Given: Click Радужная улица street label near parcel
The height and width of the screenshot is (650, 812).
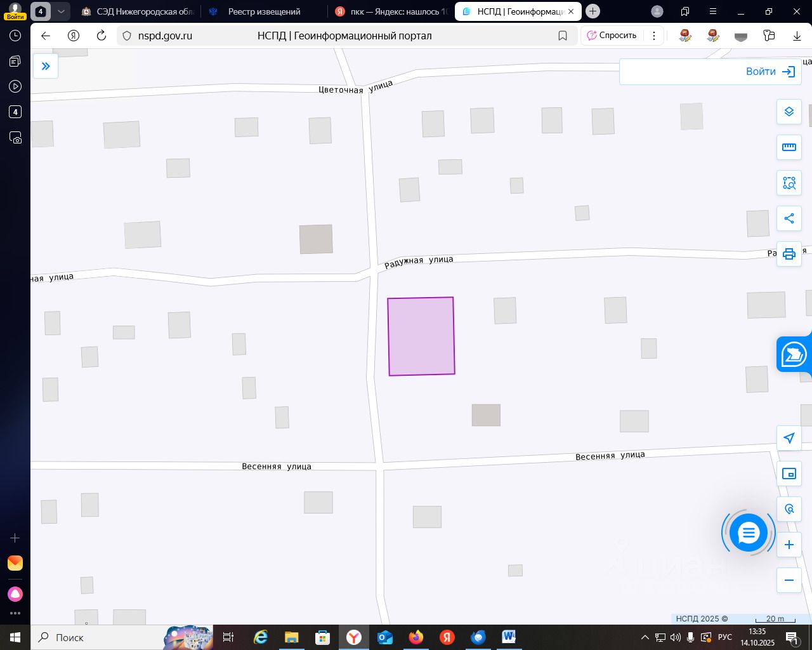Looking at the screenshot, I should tap(419, 261).
